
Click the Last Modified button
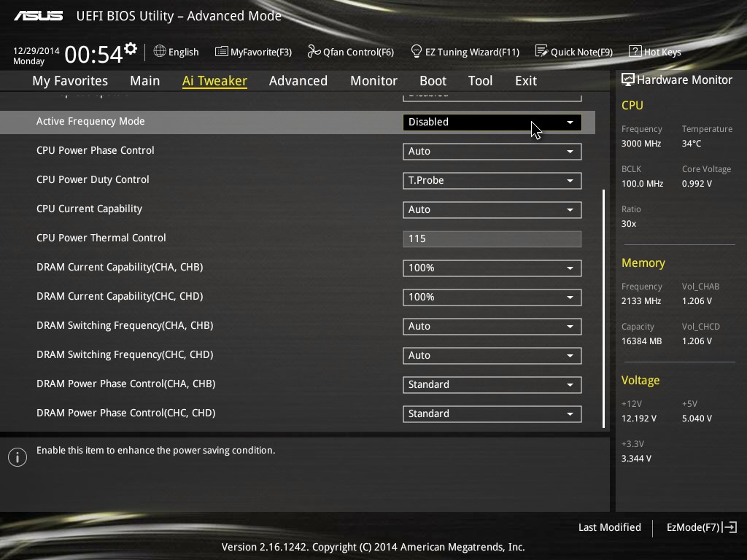coord(609,527)
